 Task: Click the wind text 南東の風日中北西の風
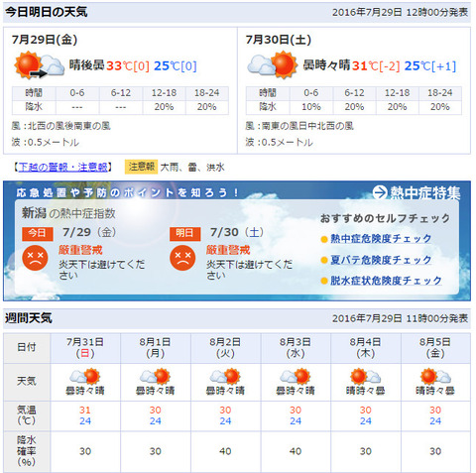click(307, 126)
